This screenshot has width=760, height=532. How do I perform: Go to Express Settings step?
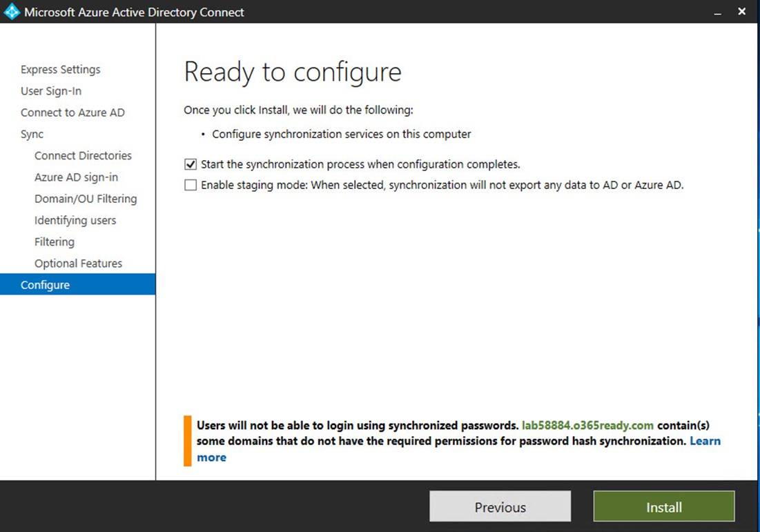click(x=61, y=69)
